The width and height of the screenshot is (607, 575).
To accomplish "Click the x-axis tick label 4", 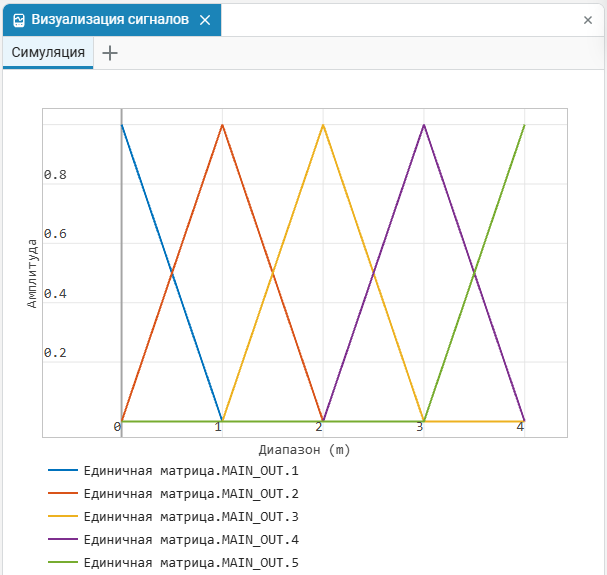I will coord(520,427).
